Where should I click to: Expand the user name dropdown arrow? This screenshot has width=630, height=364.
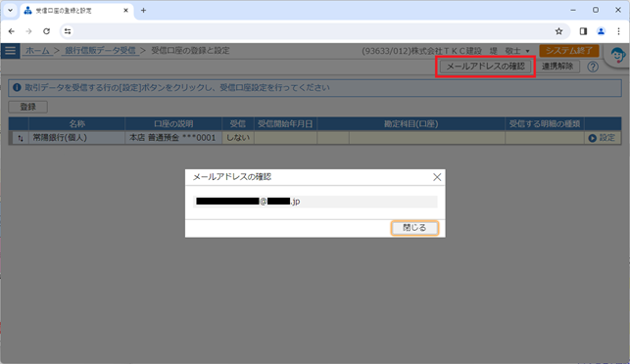pos(527,51)
